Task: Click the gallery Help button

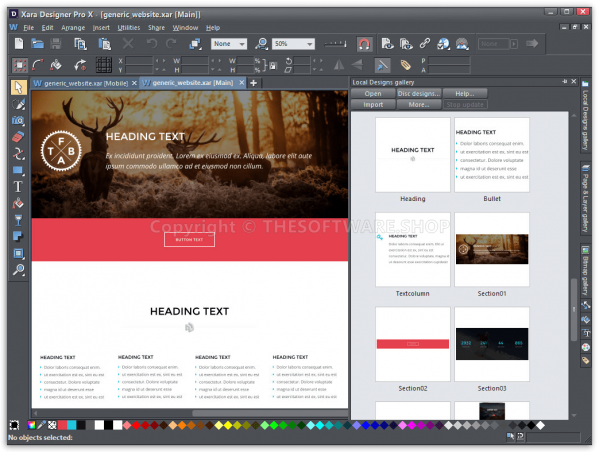Action: [465, 94]
